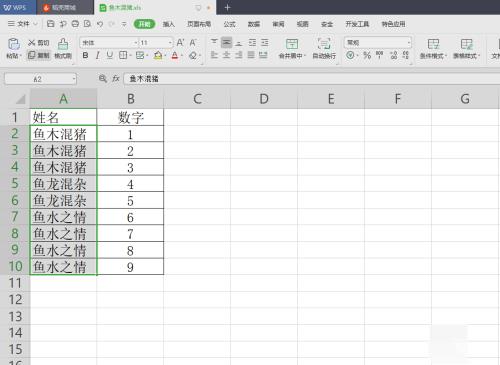
Task: Open the 文件 menu dropdown arrow
Action: click(35, 24)
